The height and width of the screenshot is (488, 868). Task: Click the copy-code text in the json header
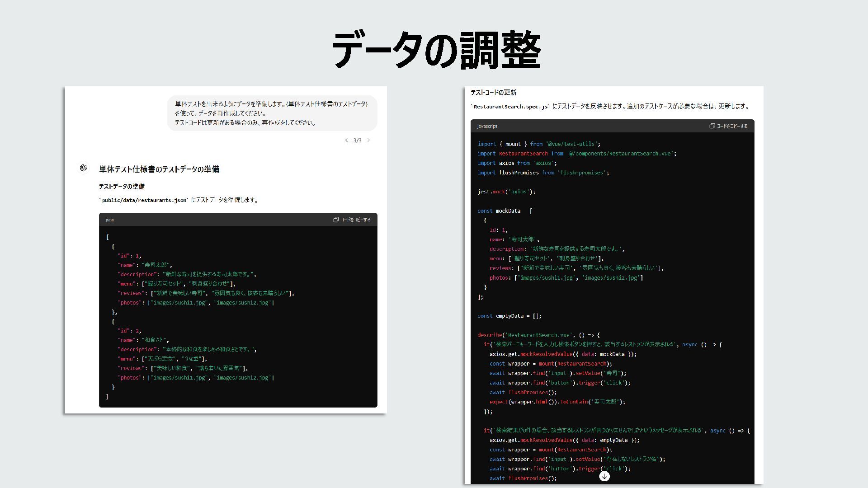click(x=356, y=220)
